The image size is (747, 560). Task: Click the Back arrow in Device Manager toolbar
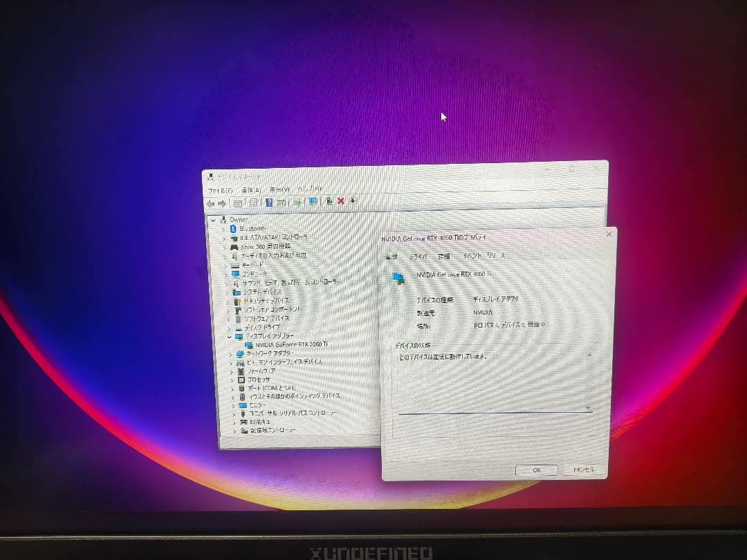210,204
